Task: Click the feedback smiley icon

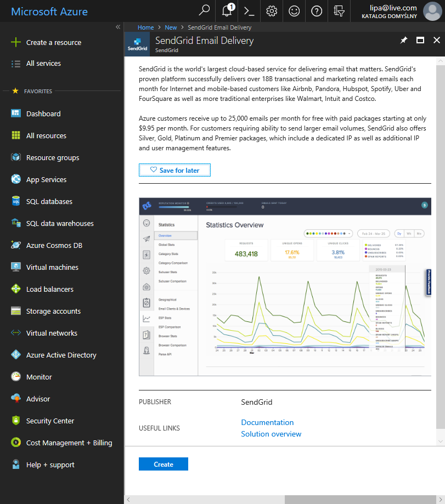Action: pyautogui.click(x=294, y=11)
